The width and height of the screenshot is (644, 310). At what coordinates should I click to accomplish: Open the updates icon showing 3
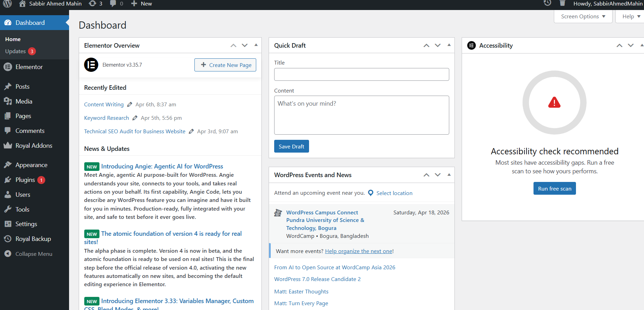click(93, 3)
